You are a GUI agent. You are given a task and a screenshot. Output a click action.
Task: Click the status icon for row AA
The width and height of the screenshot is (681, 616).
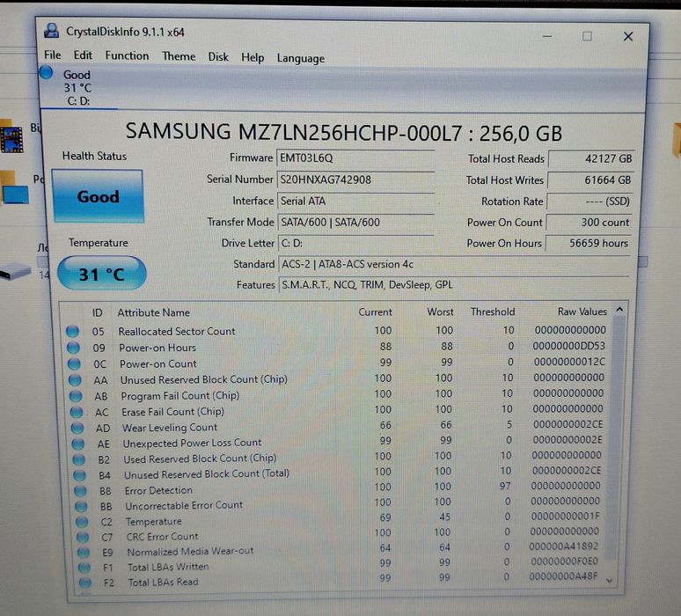(75, 379)
